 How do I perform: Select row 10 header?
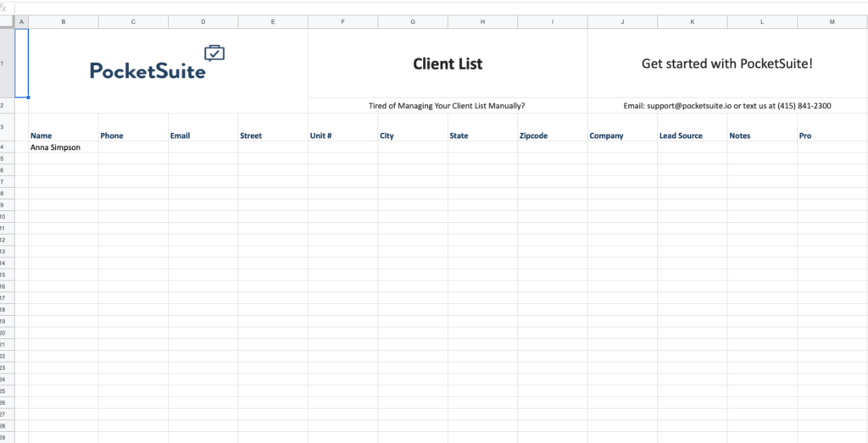point(7,216)
